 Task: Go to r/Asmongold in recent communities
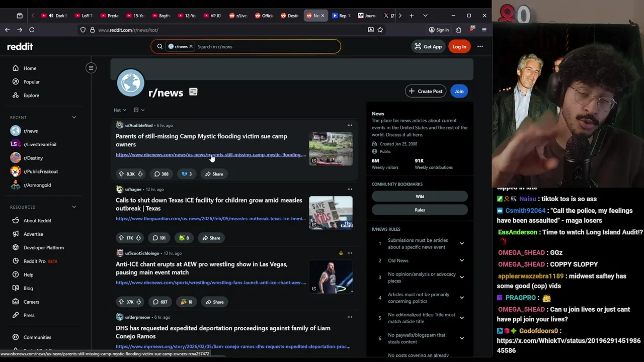[x=37, y=186]
